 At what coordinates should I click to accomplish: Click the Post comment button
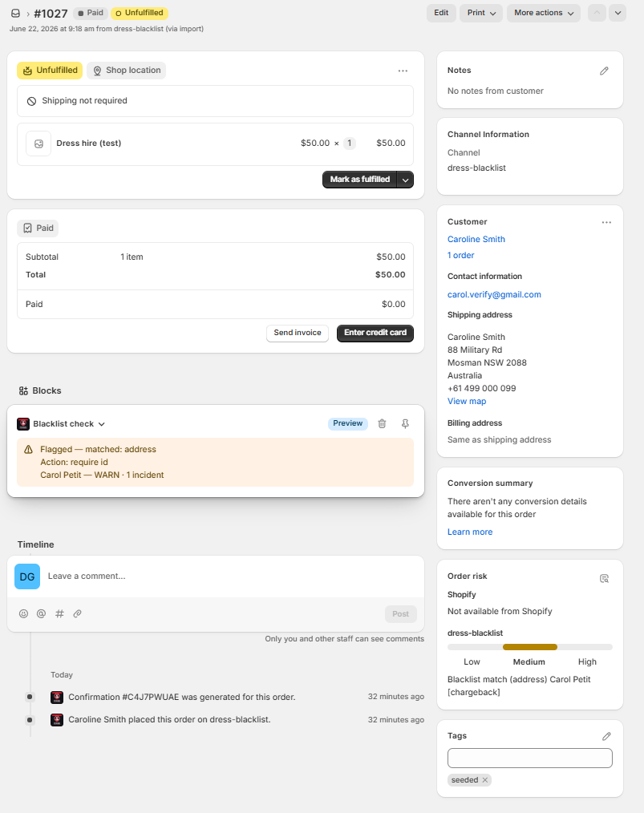400,614
